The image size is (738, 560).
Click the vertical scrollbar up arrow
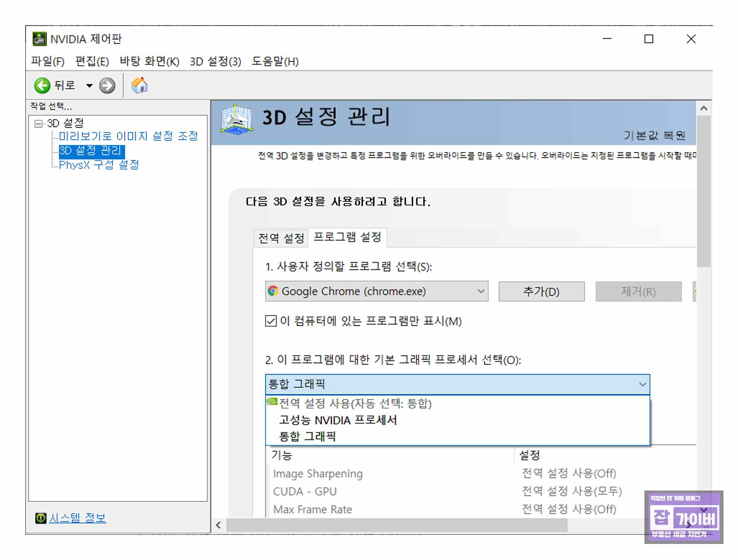[x=704, y=108]
